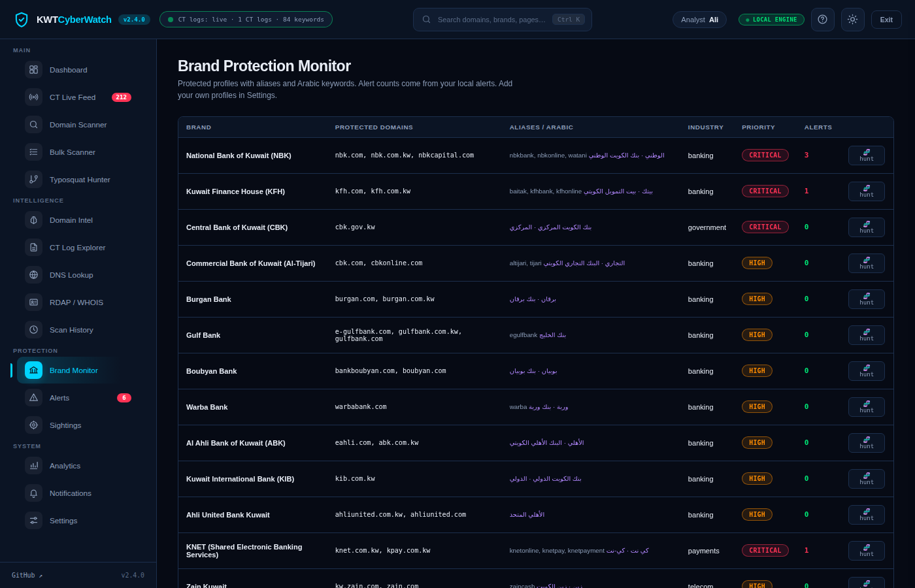Click the help question mark icon
This screenshot has height=588, width=915.
(x=822, y=20)
